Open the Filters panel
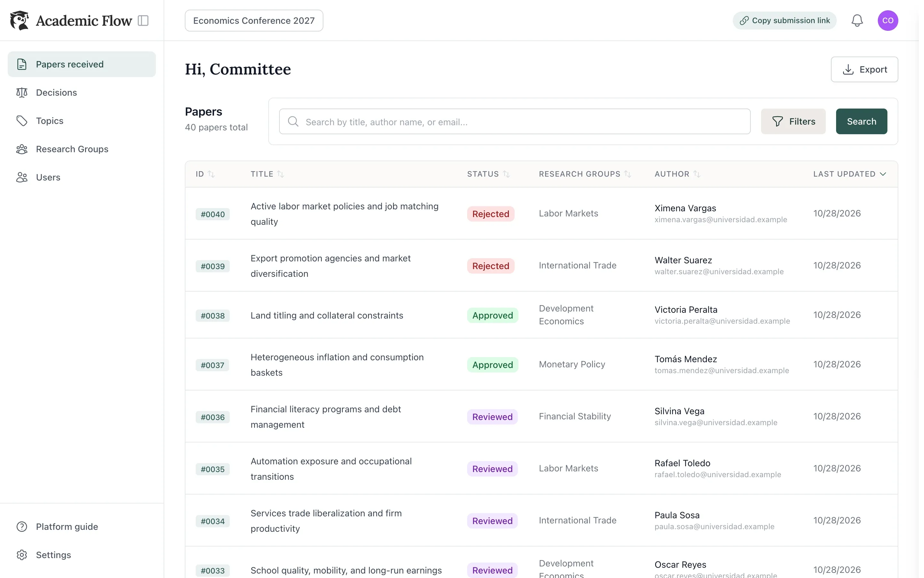 point(793,122)
